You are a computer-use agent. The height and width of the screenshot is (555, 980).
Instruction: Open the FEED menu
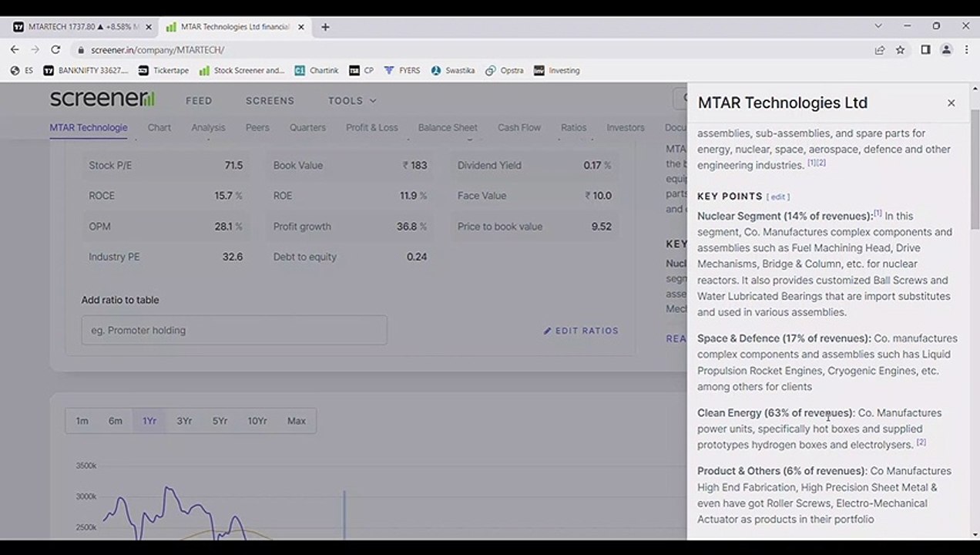point(199,101)
